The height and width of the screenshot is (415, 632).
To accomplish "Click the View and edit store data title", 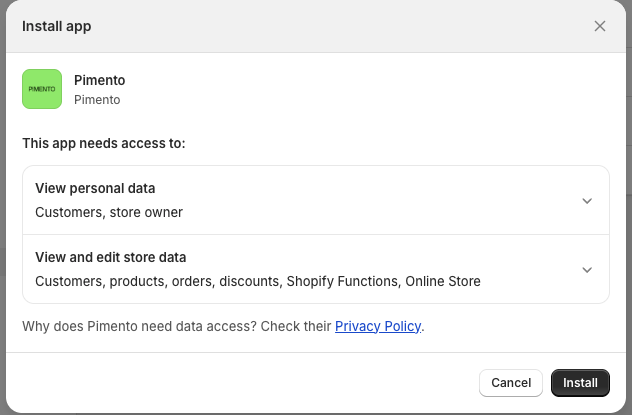I will click(110, 257).
